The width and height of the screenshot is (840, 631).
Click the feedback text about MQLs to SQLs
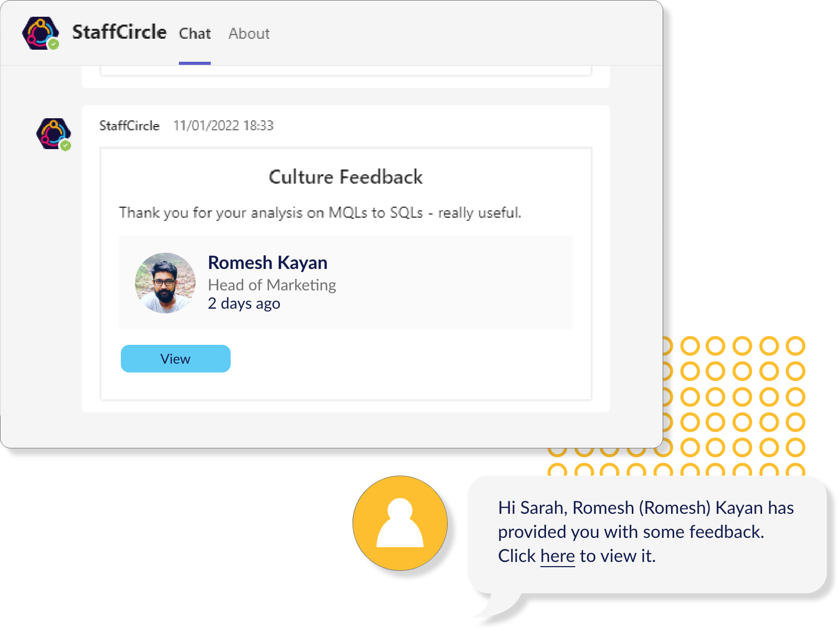320,212
